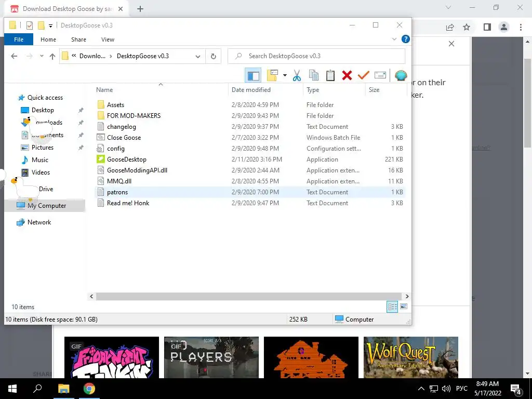The height and width of the screenshot is (399, 532).
Task: Click the horizontal scrollbar's left arrow
Action: click(x=91, y=297)
